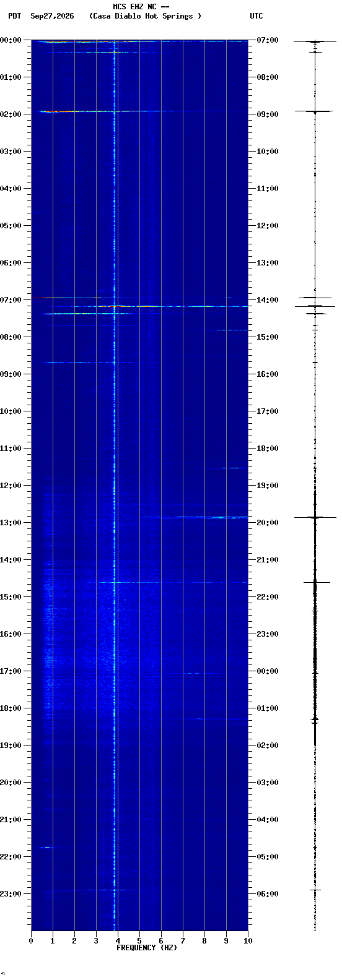Select the 15:00 label on the PDT axis
The width and height of the screenshot is (342, 980).
[10, 597]
